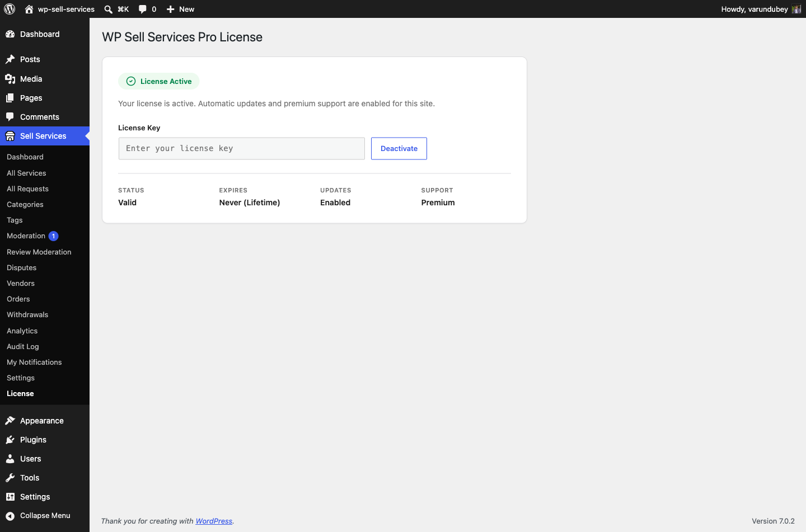Open the Appearance menu
The image size is (806, 532).
point(45,421)
